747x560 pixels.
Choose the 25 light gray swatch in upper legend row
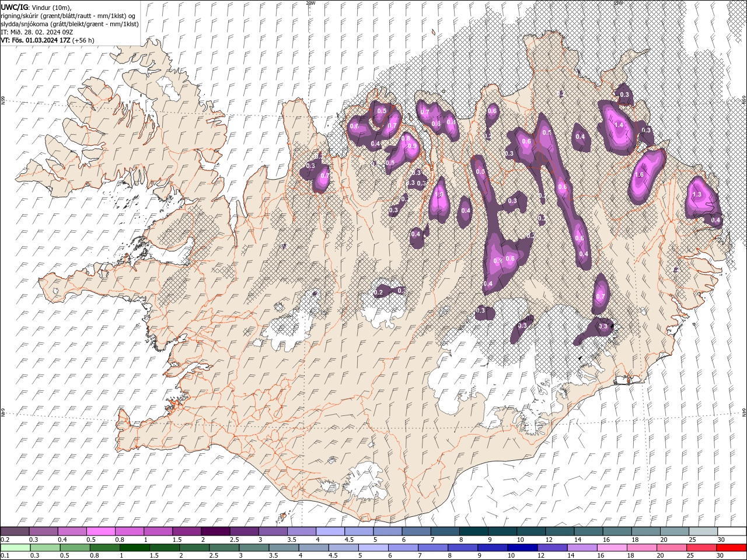[x=703, y=531]
